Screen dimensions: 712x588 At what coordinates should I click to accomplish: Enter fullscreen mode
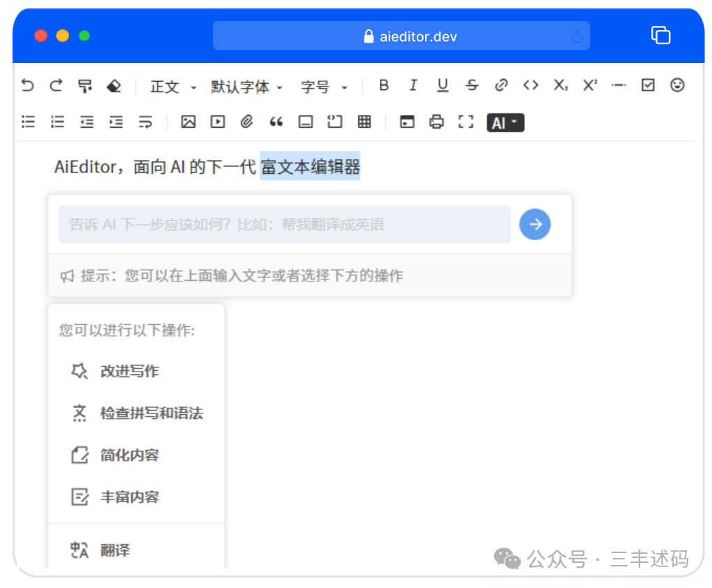pyautogui.click(x=466, y=122)
